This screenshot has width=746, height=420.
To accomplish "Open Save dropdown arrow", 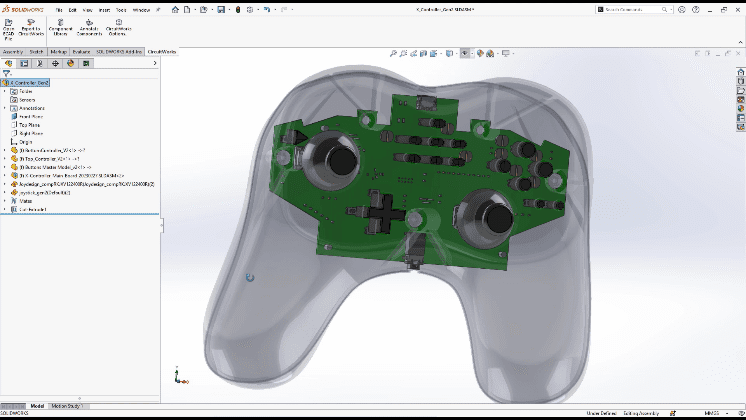I will tap(228, 10).
